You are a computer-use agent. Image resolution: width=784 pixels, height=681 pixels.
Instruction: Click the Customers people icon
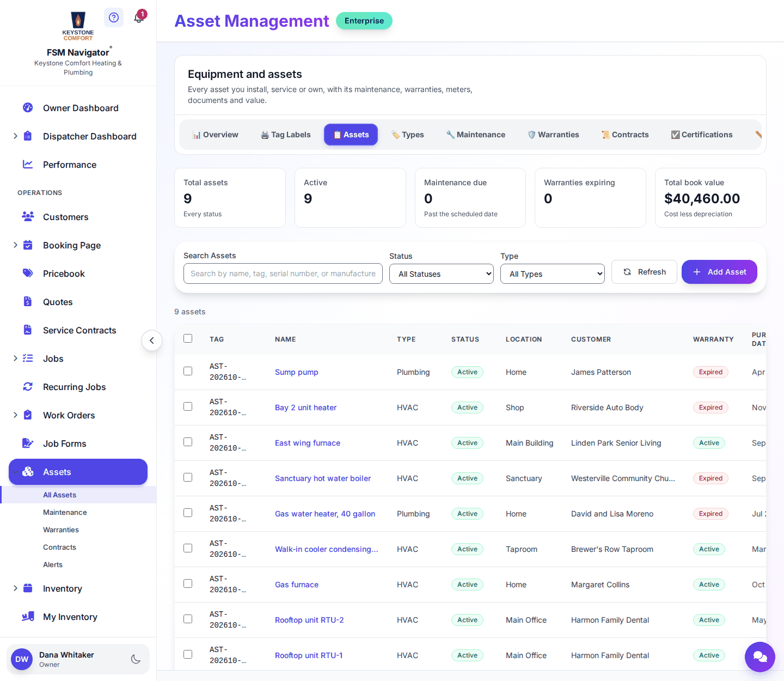coord(28,217)
